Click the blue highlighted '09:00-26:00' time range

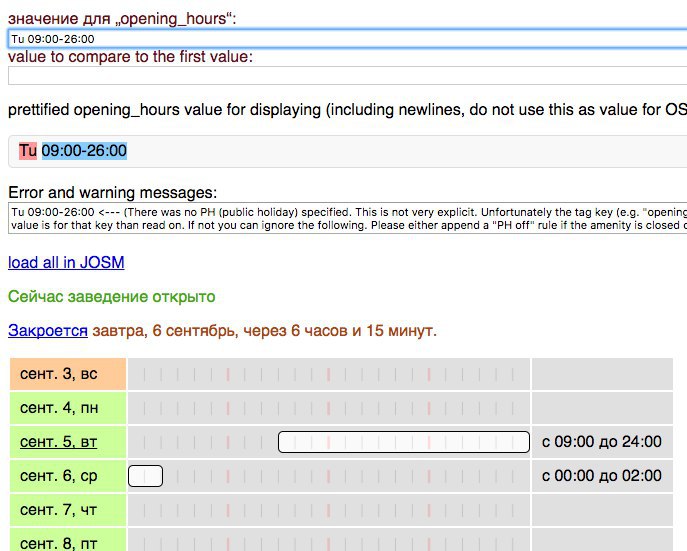pos(84,150)
